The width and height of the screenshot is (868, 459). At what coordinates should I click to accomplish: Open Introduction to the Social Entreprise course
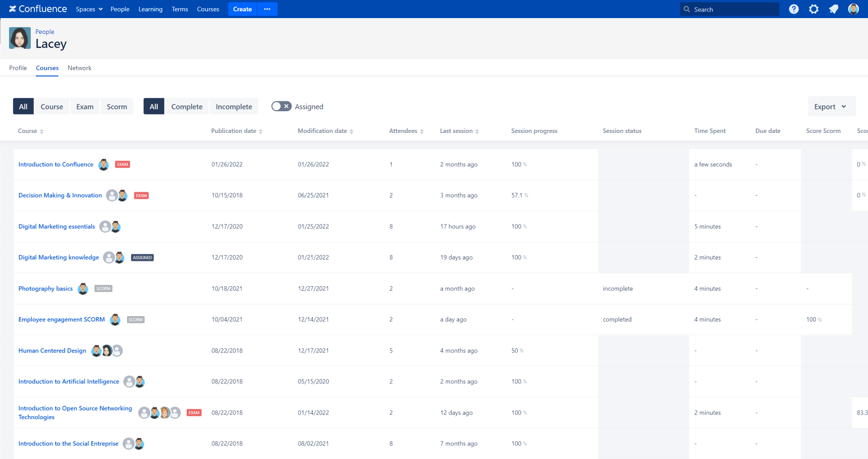click(x=69, y=444)
